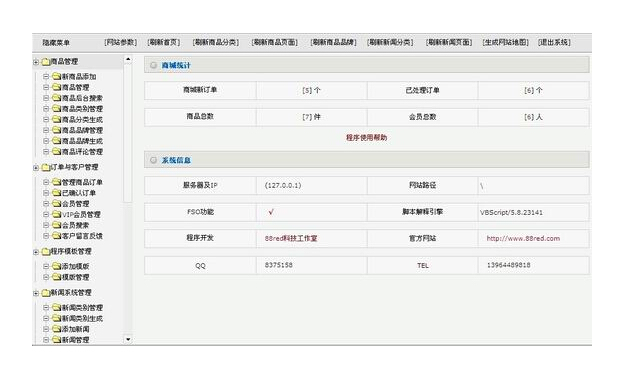This screenshot has height=366, width=625.
Task: Click the 会员总数 label cell
Action: click(423, 117)
